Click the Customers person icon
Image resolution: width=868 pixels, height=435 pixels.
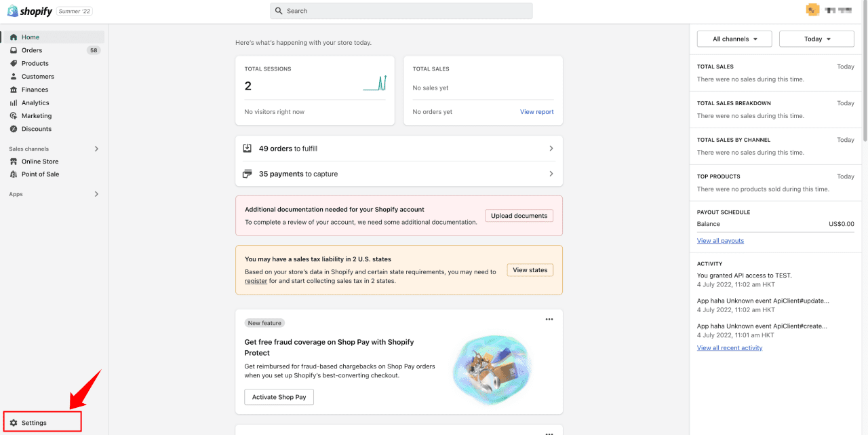point(14,77)
